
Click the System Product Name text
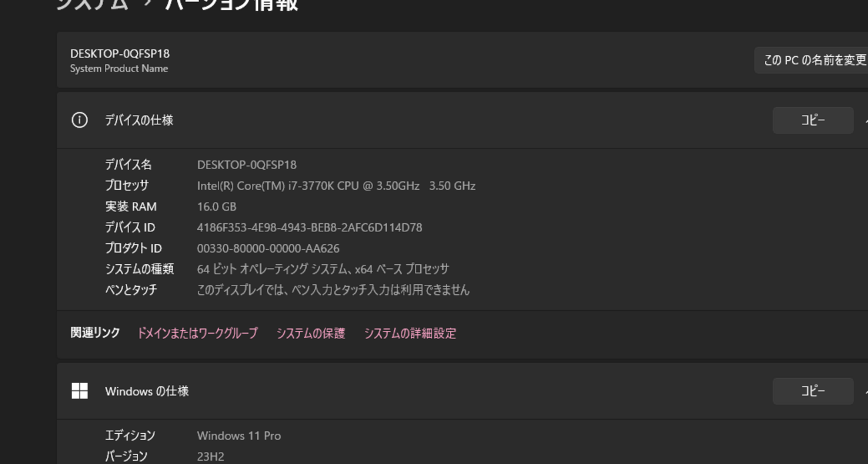point(119,69)
